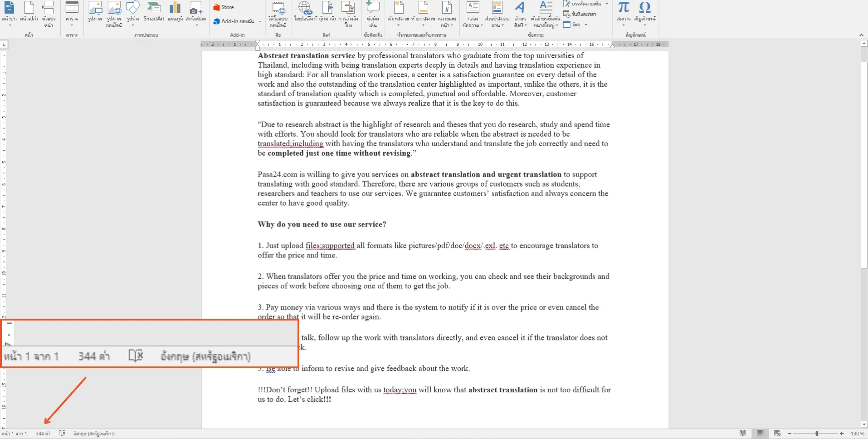Expand the Table dropdown arrow
The height and width of the screenshot is (439, 868).
coord(72,25)
